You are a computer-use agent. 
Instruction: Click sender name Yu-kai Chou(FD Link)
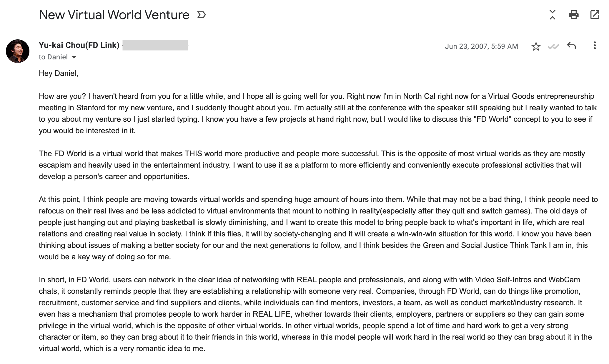(x=79, y=45)
